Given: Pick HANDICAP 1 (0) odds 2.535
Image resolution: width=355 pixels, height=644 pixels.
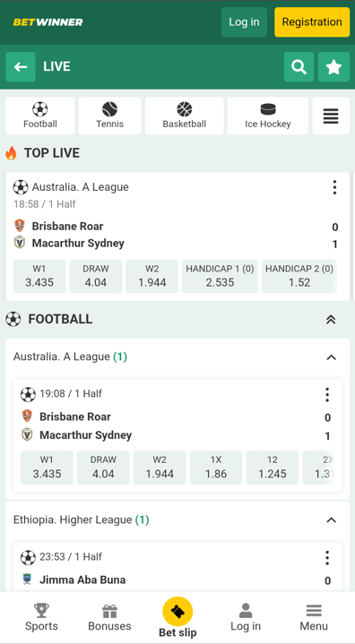Looking at the screenshot, I should (220, 276).
